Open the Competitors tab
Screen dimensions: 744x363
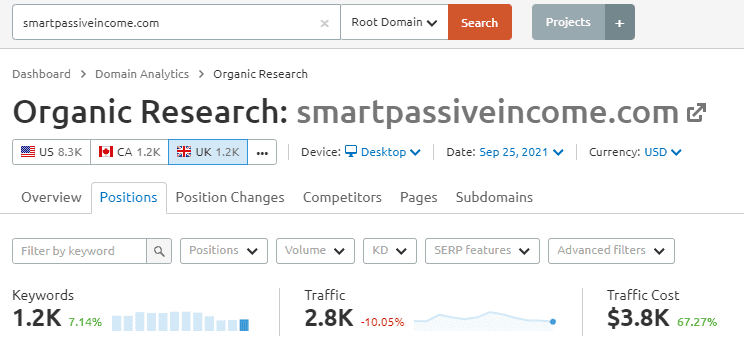click(x=342, y=197)
